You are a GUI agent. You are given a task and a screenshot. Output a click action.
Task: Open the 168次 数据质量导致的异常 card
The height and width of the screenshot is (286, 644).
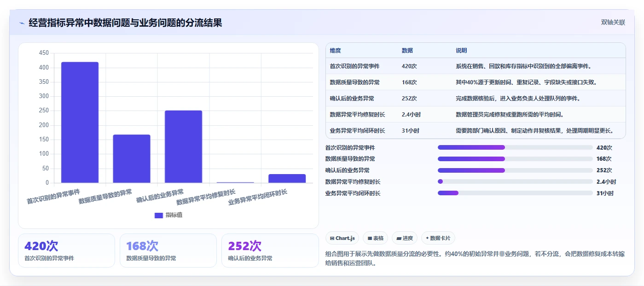point(168,251)
